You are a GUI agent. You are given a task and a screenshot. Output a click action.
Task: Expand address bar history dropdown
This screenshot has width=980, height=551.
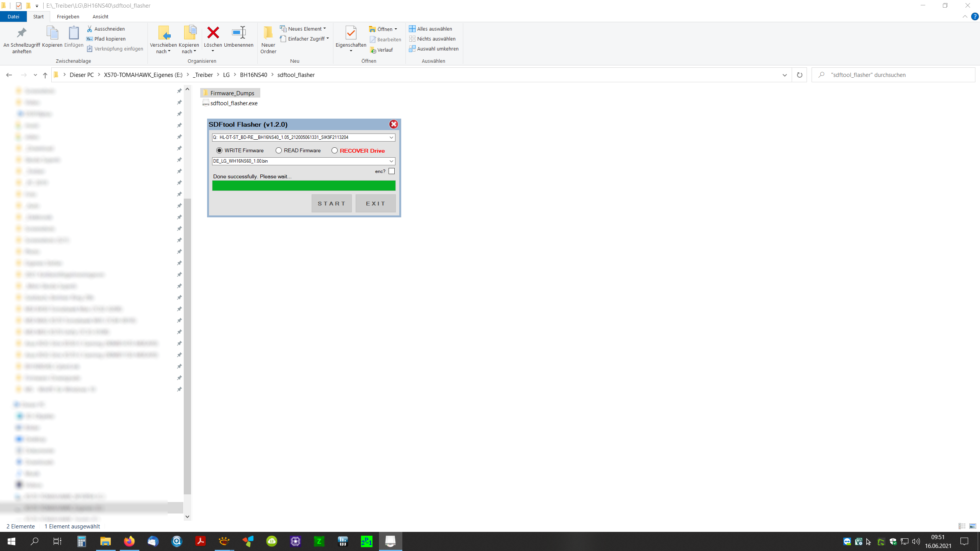pyautogui.click(x=784, y=75)
